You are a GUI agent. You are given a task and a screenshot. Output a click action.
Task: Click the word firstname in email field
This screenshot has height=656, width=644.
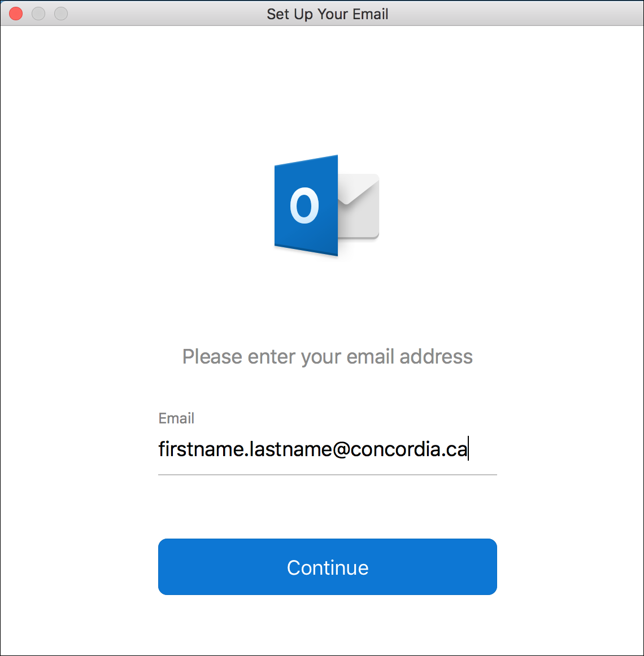pos(202,449)
